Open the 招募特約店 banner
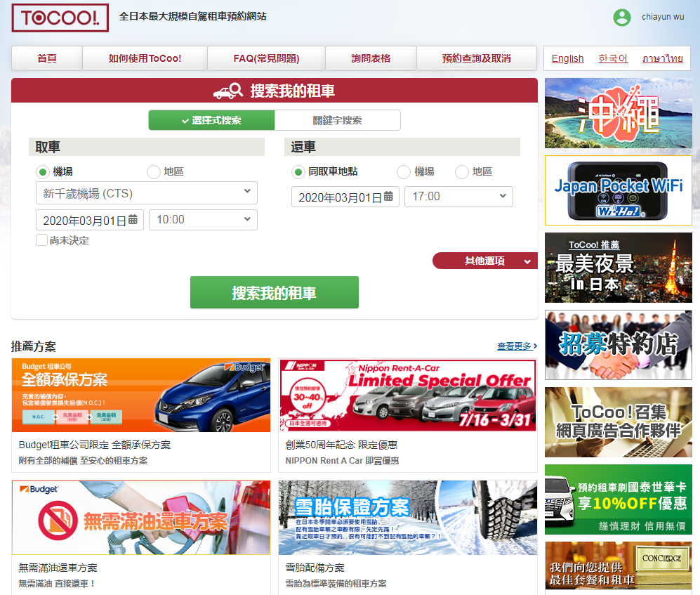700x595 pixels. point(619,345)
